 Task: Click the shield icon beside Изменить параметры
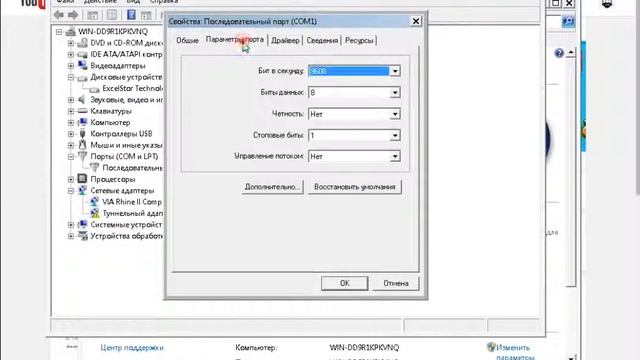491,347
